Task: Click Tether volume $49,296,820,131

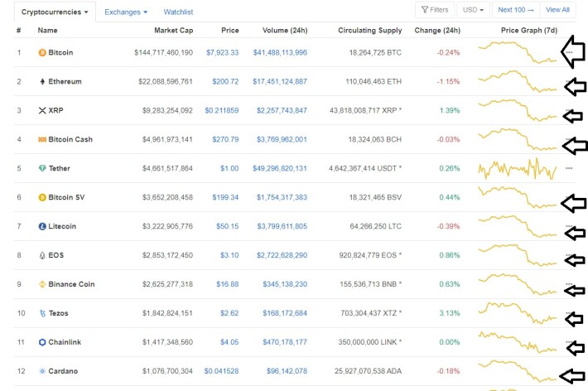Action: (x=280, y=168)
